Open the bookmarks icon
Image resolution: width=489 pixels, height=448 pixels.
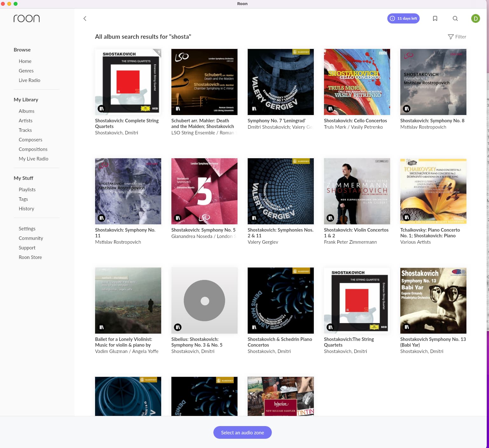click(435, 18)
